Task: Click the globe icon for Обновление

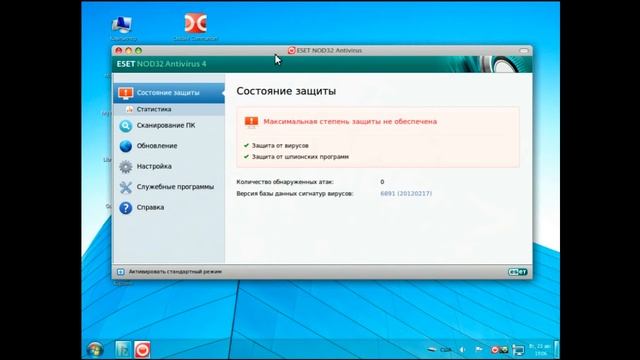Action: 126,146
